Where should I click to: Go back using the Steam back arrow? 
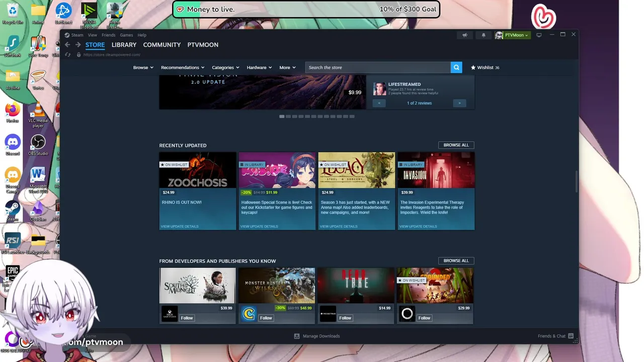coord(67,45)
